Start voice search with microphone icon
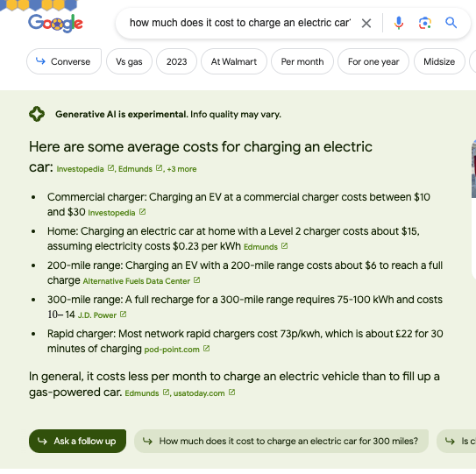This screenshot has width=476, height=474. [399, 23]
